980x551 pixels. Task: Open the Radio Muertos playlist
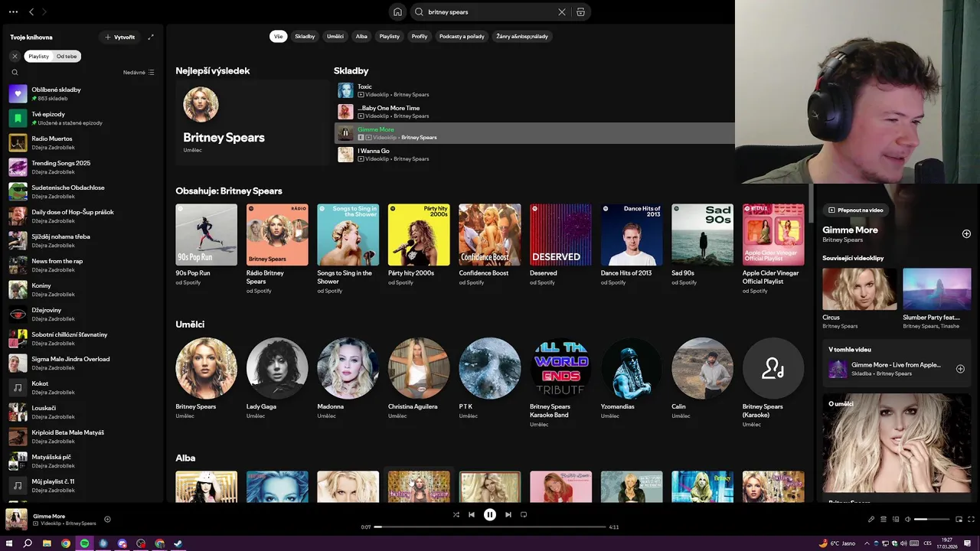tap(82, 142)
